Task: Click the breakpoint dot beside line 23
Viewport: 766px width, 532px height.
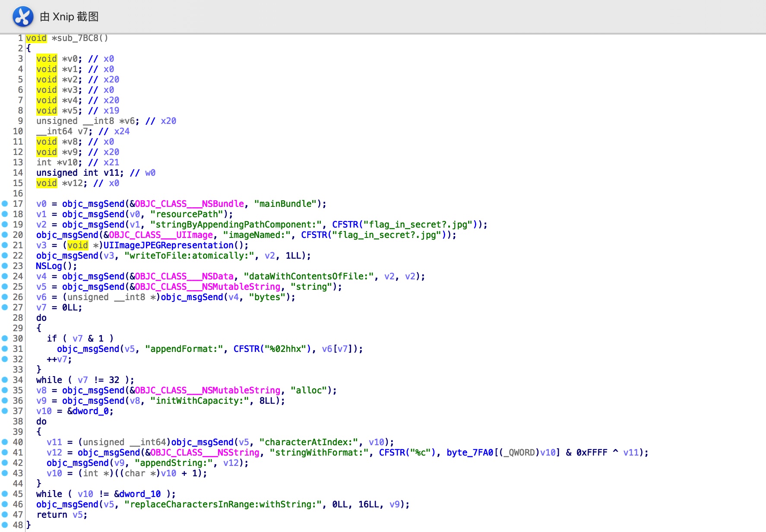Action: coord(5,266)
